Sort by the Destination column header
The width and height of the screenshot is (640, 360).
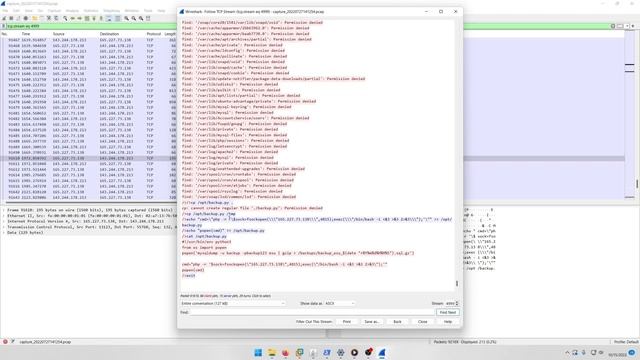coord(109,34)
